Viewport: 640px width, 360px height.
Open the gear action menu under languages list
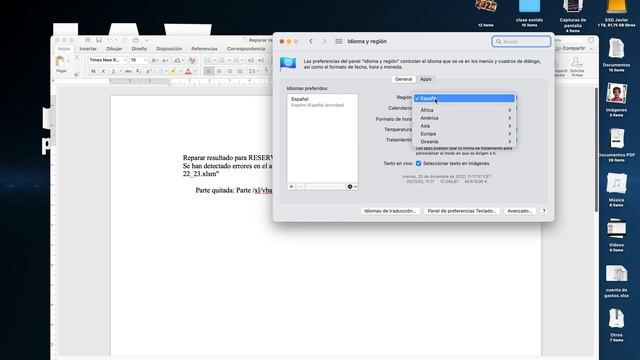[352, 187]
